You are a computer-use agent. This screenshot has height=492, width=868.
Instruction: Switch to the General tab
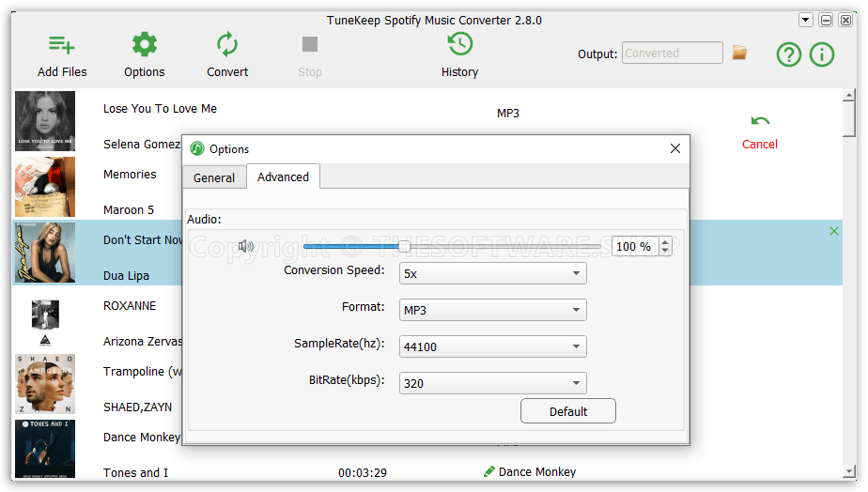(214, 177)
